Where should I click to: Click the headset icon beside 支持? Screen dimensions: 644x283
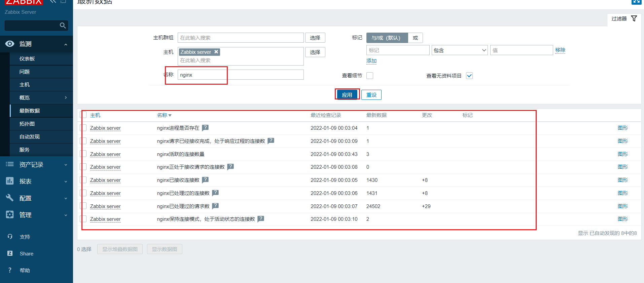pyautogui.click(x=10, y=237)
